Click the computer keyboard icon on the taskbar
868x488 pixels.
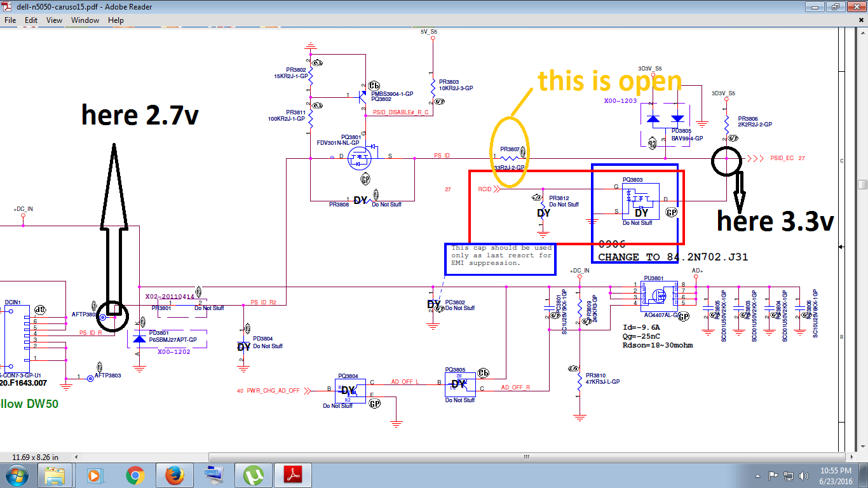click(214, 475)
